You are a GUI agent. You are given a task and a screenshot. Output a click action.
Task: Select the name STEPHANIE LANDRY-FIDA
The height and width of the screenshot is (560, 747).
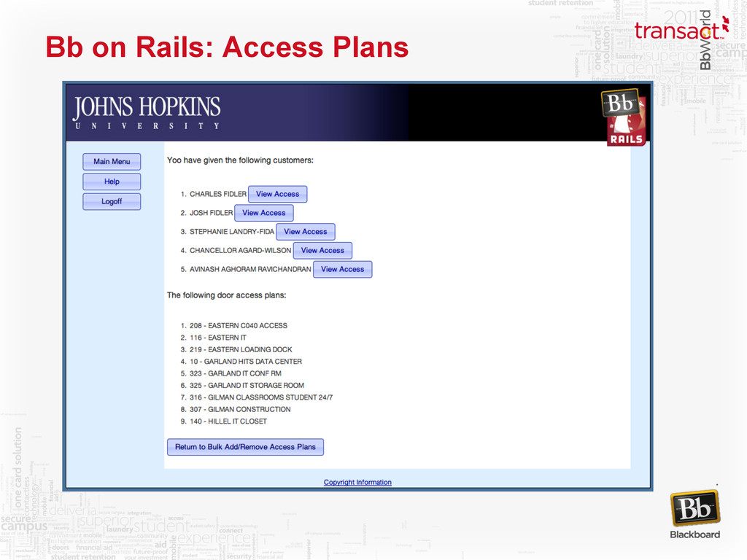(x=232, y=232)
